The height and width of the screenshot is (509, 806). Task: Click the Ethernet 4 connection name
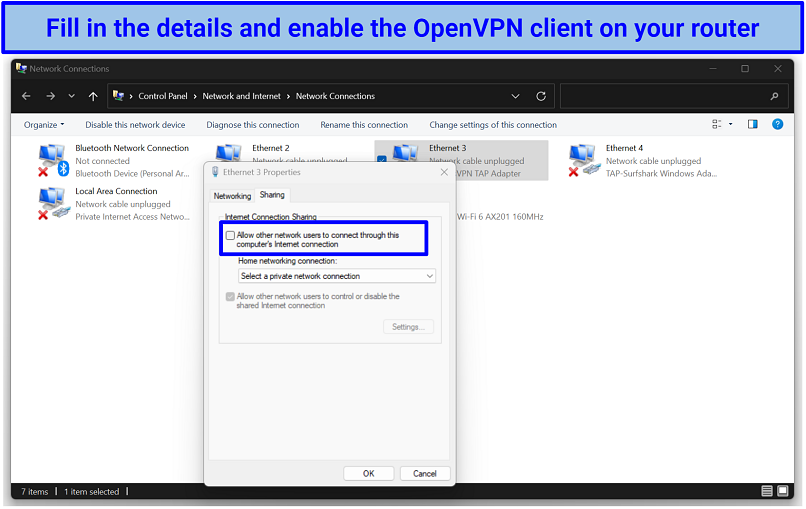(624, 148)
